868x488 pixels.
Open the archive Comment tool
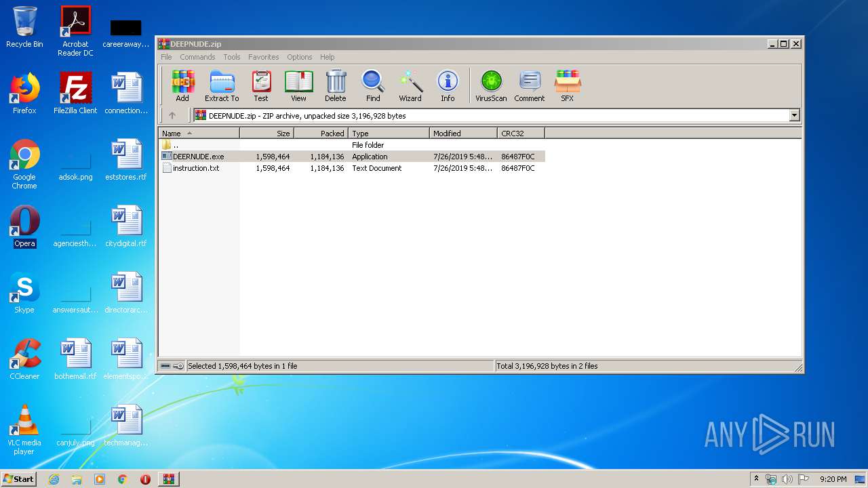pos(530,86)
